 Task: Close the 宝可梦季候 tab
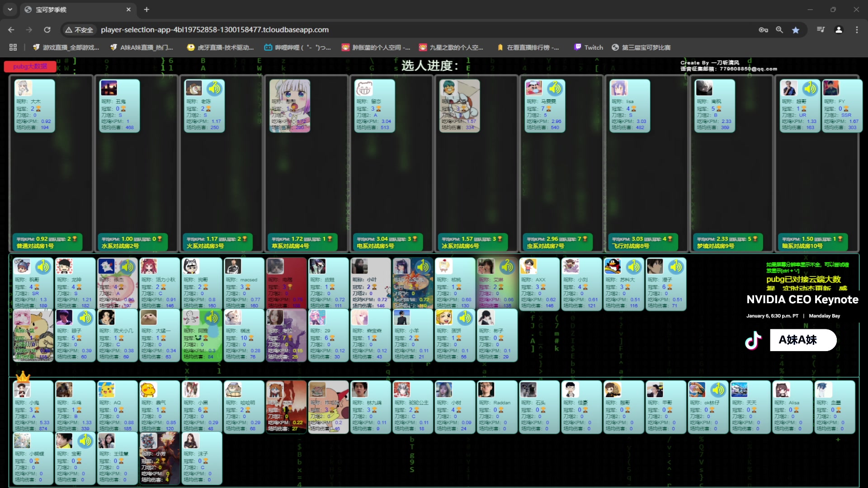[128, 9]
